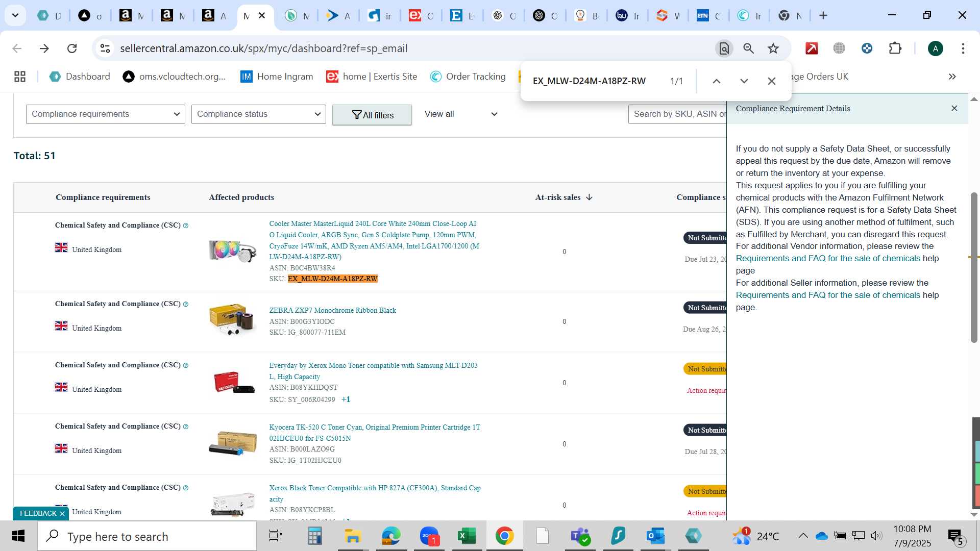980x551 pixels.
Task: Click the blue circular extension icon
Action: (x=867, y=48)
